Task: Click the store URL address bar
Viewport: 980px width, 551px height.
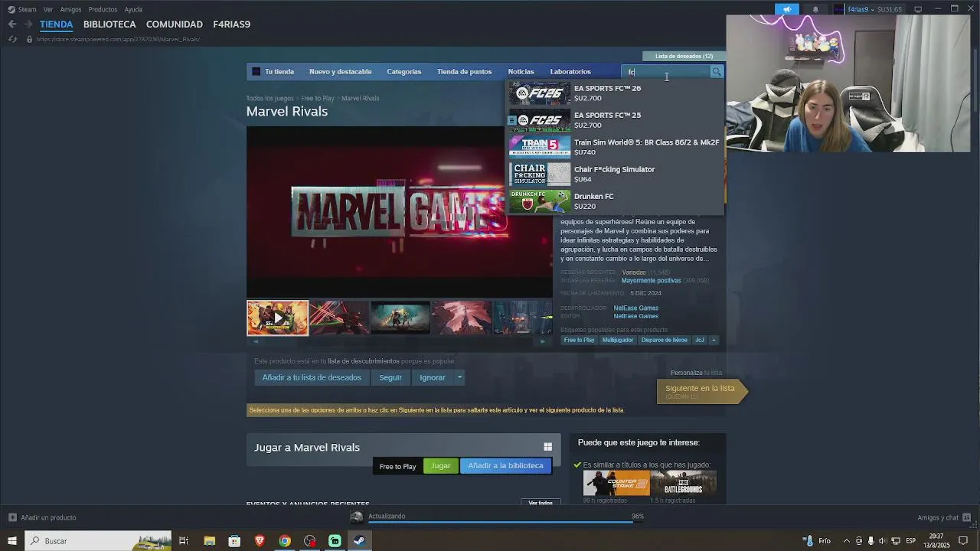Action: point(118,39)
